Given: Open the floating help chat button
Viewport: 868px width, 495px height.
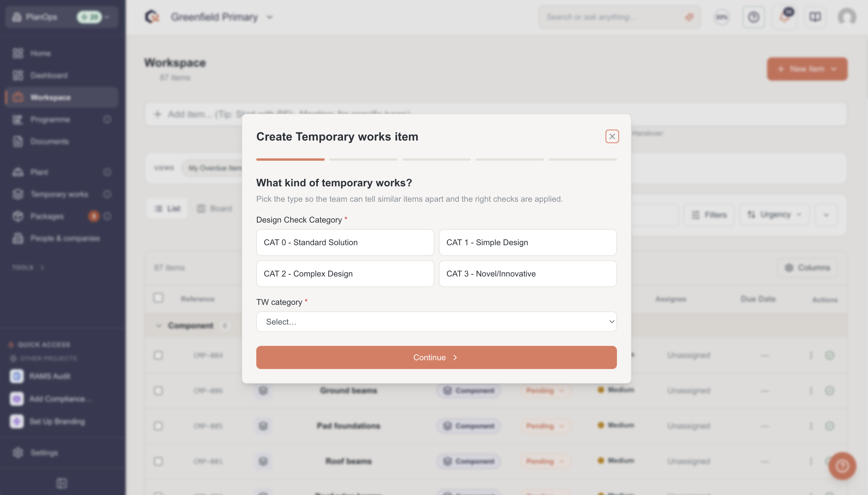Looking at the screenshot, I should coord(842,466).
